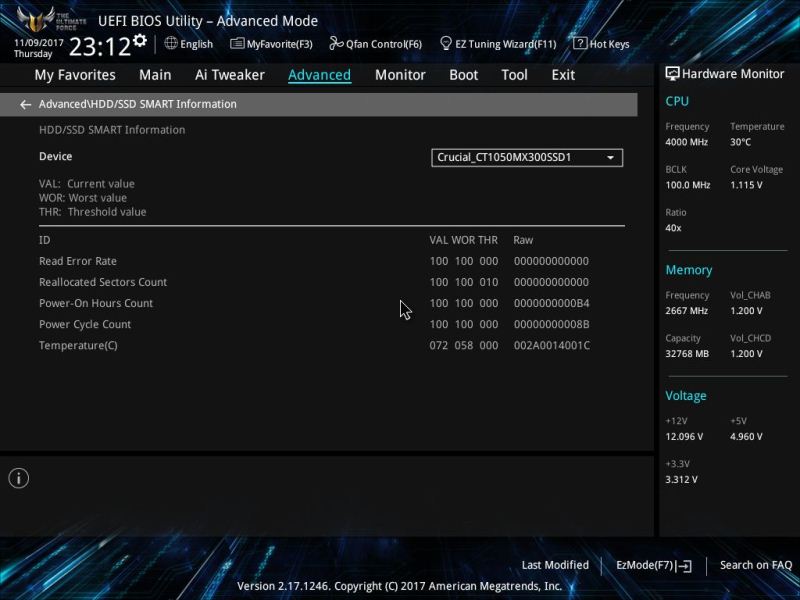Click the Memory heading in Hardware Monitor

pos(689,270)
